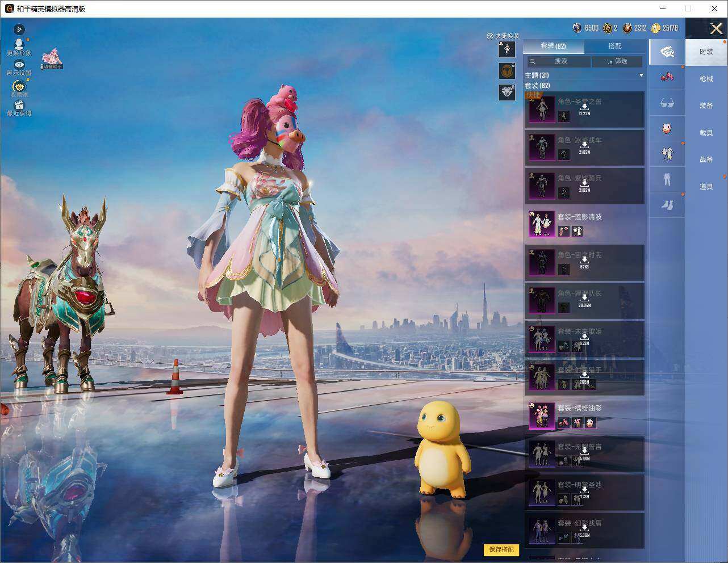728x563 pixels.
Task: Click the app logo in the title bar
Action: click(x=9, y=9)
